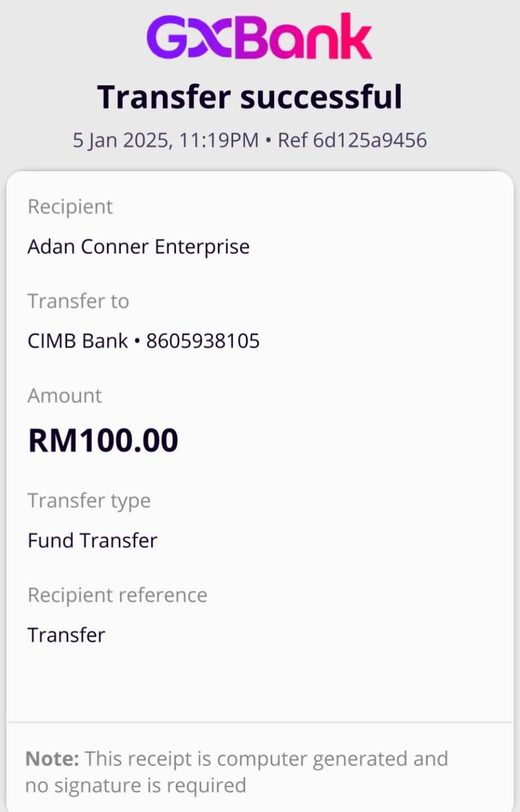
Task: Tap the transfer time 11:19PM
Action: (x=219, y=140)
